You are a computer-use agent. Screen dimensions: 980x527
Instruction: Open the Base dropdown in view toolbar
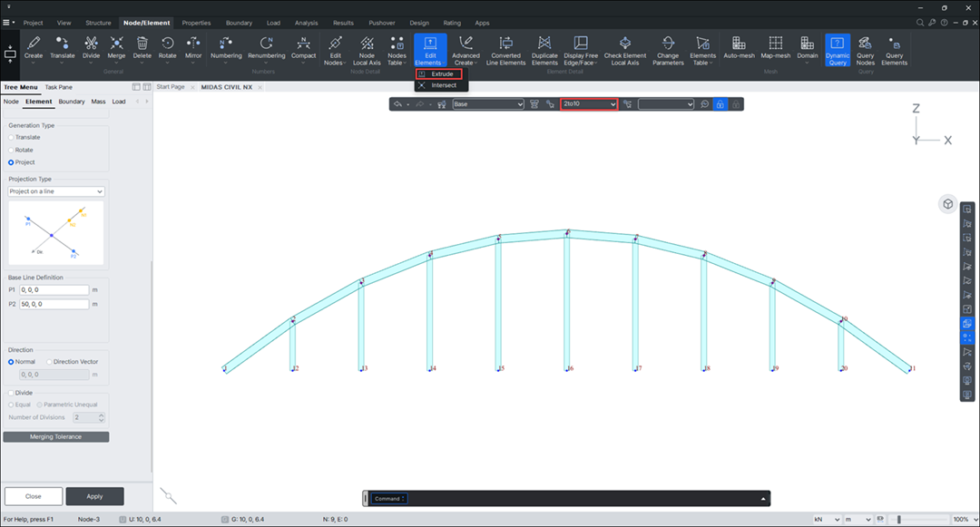(488, 104)
